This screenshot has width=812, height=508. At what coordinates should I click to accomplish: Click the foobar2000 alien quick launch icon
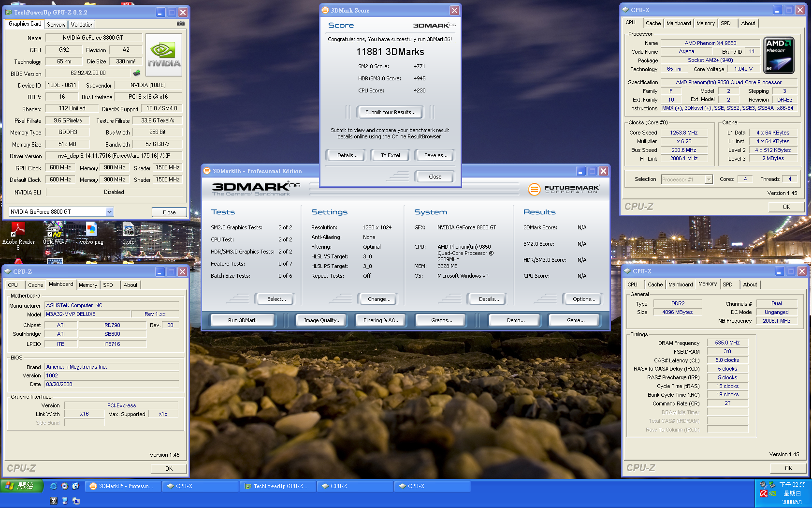click(x=53, y=501)
